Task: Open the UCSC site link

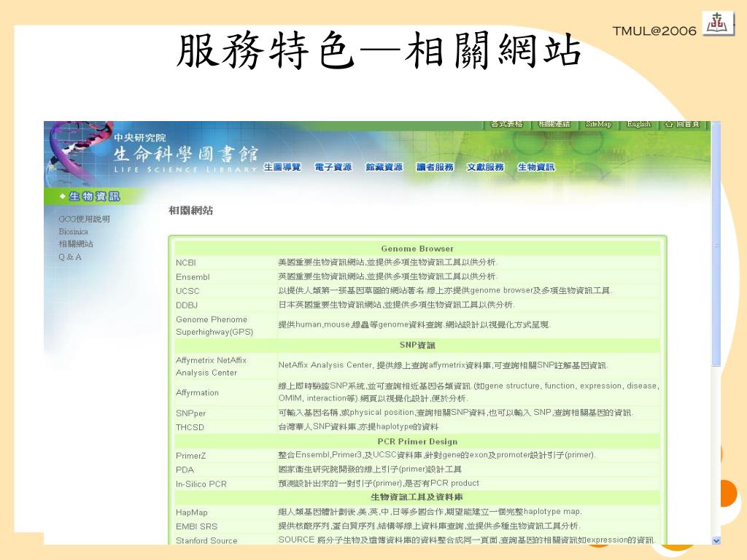Action: [187, 291]
